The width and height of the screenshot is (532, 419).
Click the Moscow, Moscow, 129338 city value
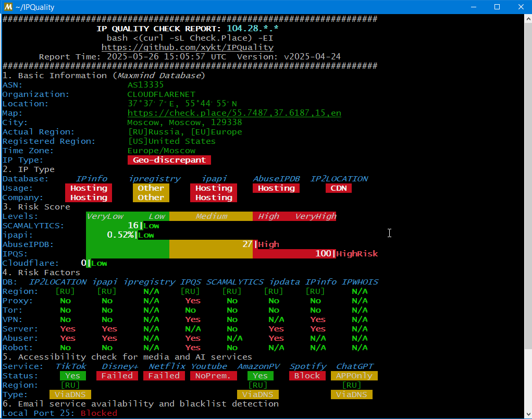pyautogui.click(x=184, y=122)
